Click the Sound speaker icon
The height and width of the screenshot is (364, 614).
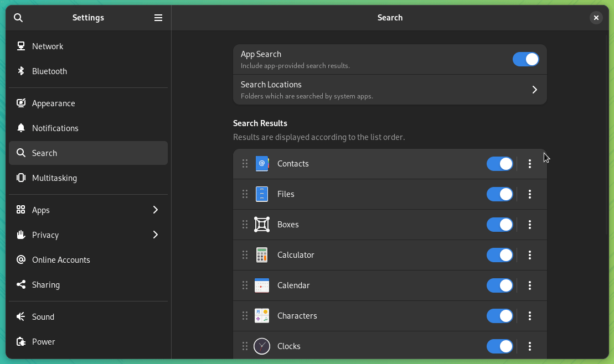pos(21,316)
